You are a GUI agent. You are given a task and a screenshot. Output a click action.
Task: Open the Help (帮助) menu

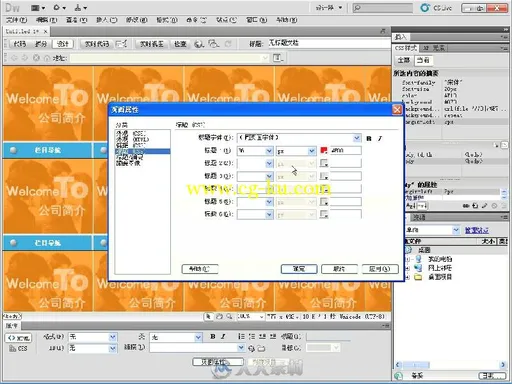click(x=286, y=20)
